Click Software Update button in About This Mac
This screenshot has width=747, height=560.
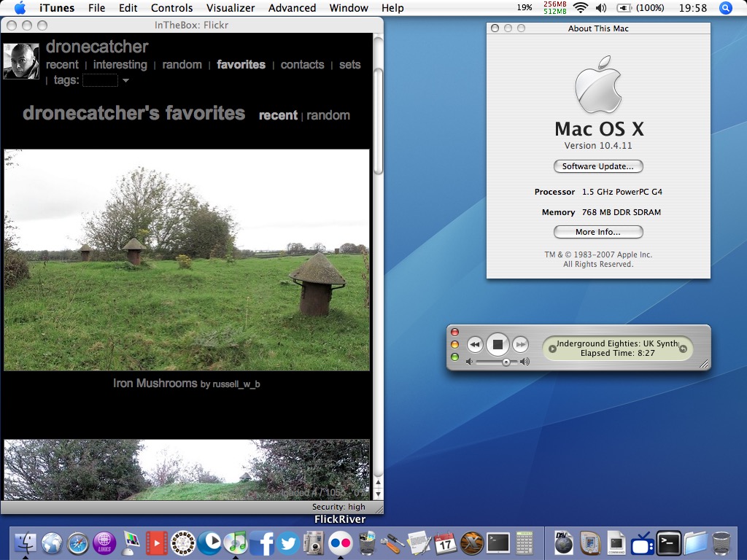pos(598,166)
